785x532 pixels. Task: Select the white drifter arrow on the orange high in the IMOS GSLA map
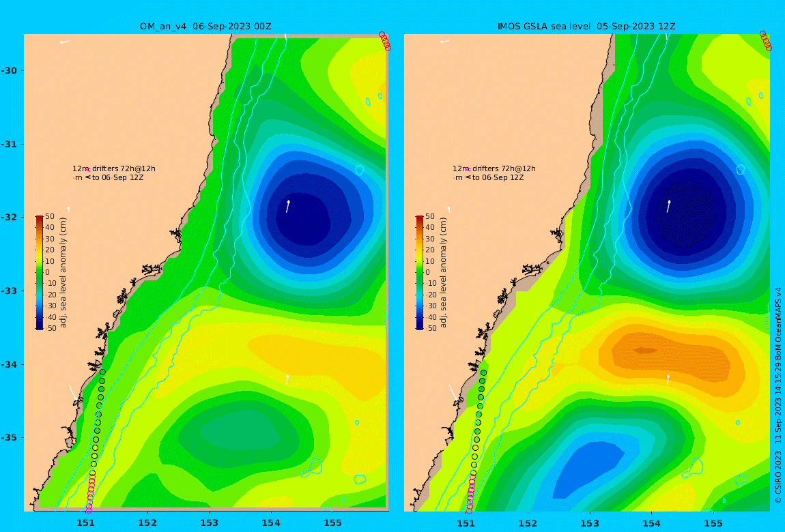[668, 379]
